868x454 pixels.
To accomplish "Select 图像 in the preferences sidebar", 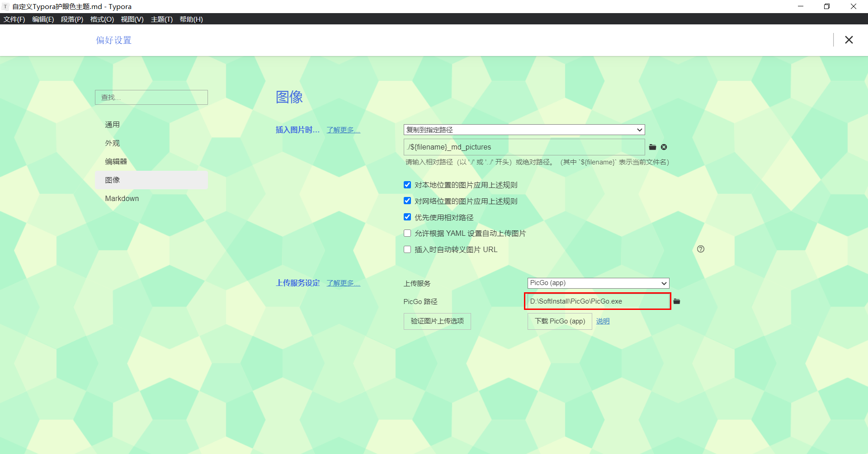I will coord(151,180).
